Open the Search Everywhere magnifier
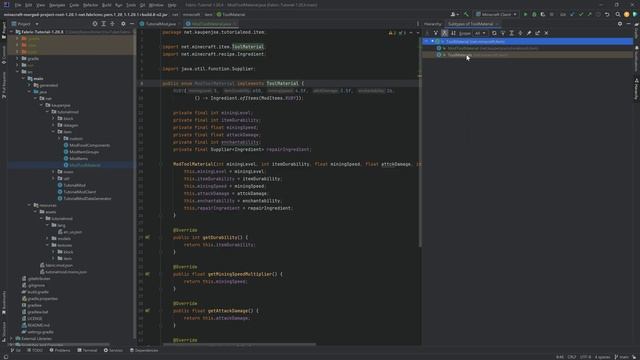The width and height of the screenshot is (640, 360). point(618,14)
